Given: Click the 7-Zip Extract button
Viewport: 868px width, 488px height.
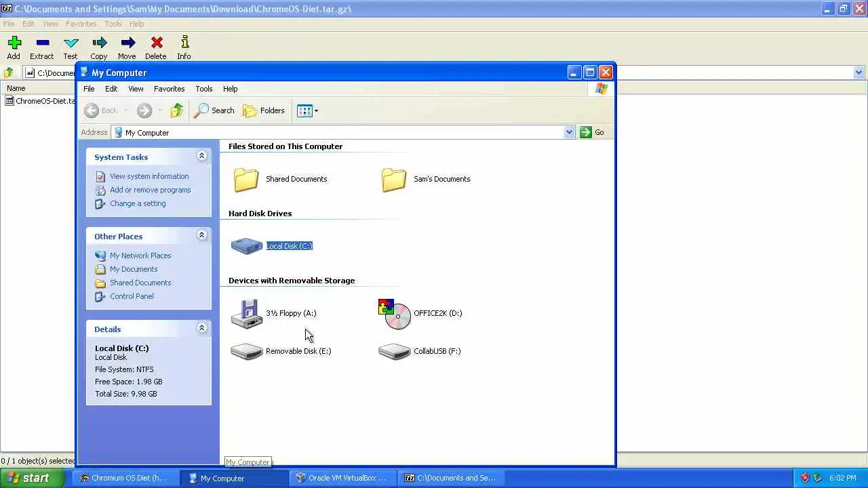Looking at the screenshot, I should [x=41, y=48].
